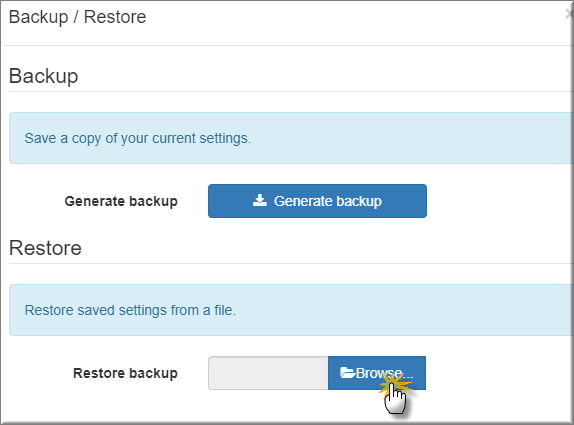The height and width of the screenshot is (425, 574).
Task: Click the blue Generate backup button
Action: [317, 201]
